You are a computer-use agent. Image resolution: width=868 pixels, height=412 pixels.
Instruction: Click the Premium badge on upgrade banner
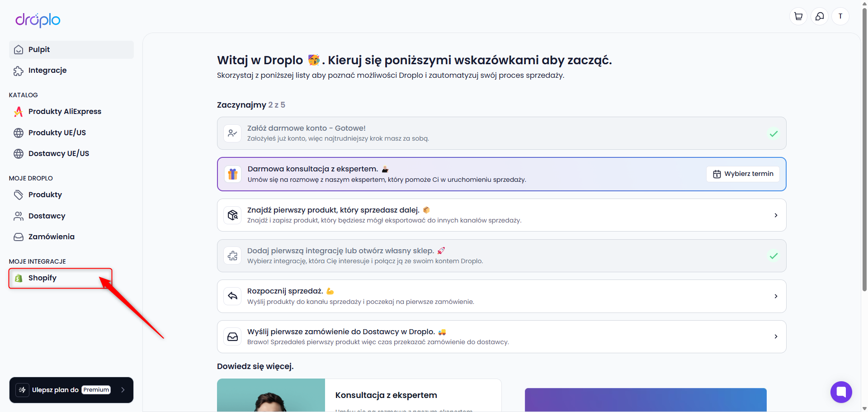click(x=96, y=390)
